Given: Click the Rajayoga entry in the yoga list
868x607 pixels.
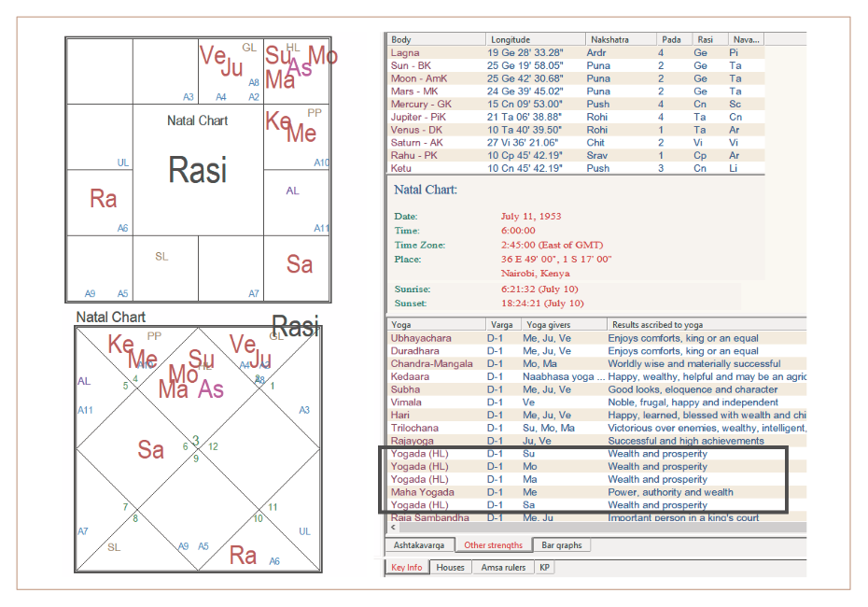Looking at the screenshot, I should [414, 441].
